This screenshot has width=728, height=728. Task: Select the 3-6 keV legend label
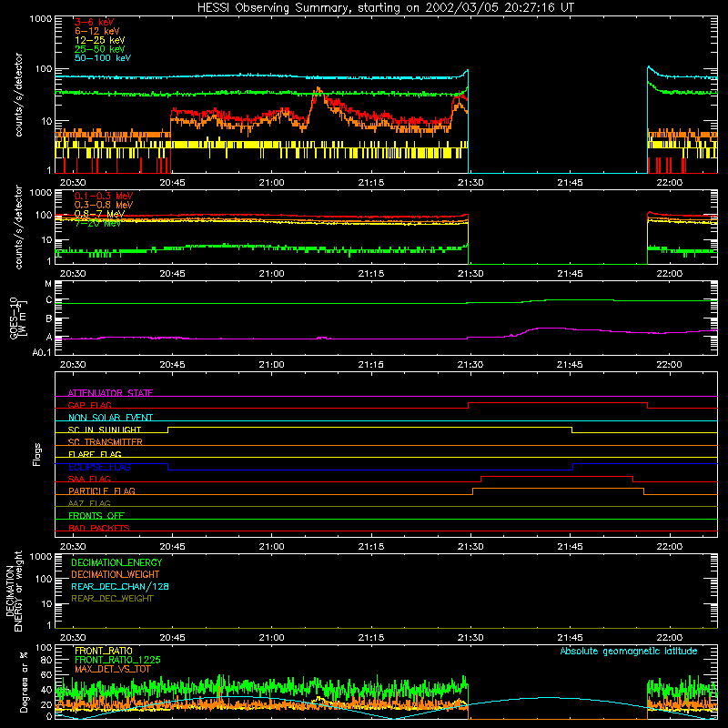[x=95, y=22]
